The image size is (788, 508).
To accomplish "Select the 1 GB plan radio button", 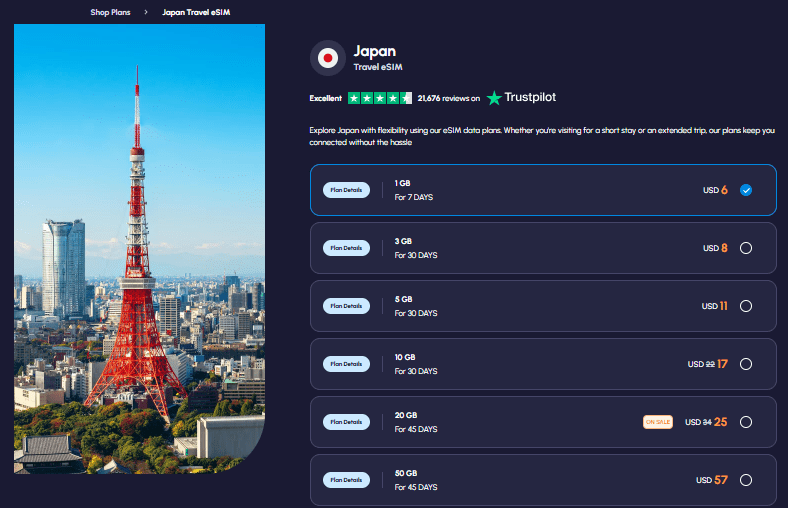I will [x=745, y=190].
